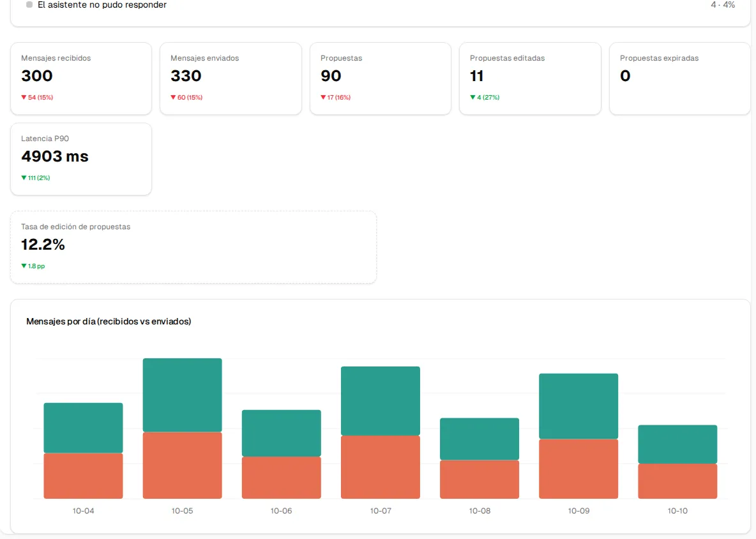Viewport: 756px width, 539px height.
Task: Click the red triangle indicator under Propuestas
Action: click(323, 97)
